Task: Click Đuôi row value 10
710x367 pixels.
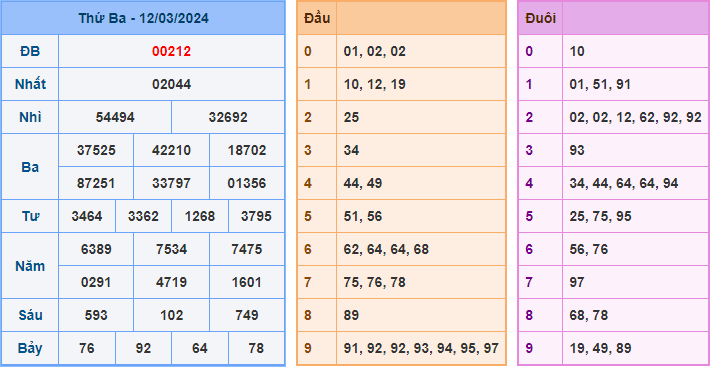Action: tap(577, 52)
